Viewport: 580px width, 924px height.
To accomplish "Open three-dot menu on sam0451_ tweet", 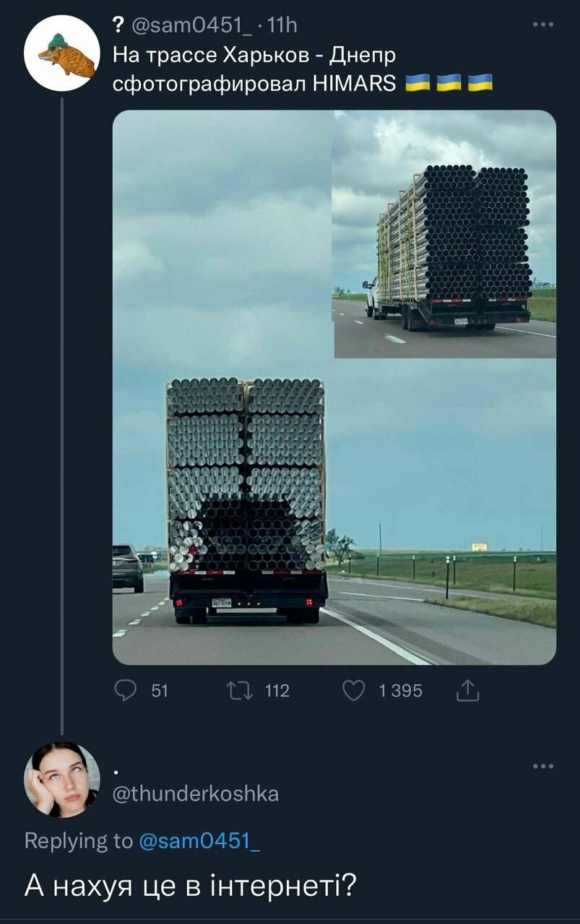I will 542,25.
